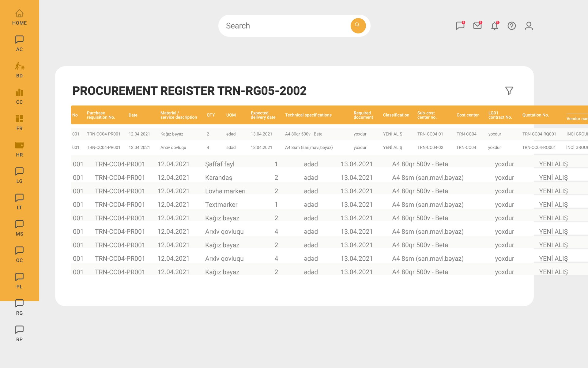Open the RP sidebar section
Viewport: 588px width, 368px height.
pos(19,334)
